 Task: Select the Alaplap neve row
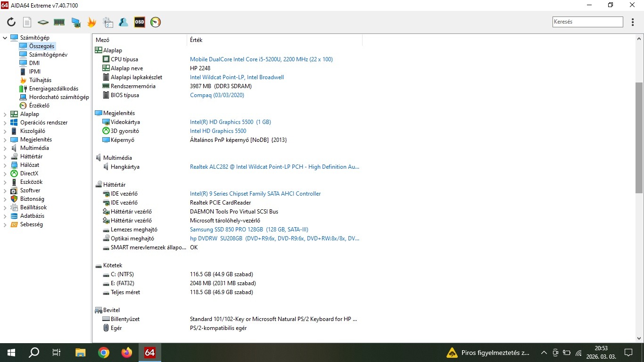(228, 68)
